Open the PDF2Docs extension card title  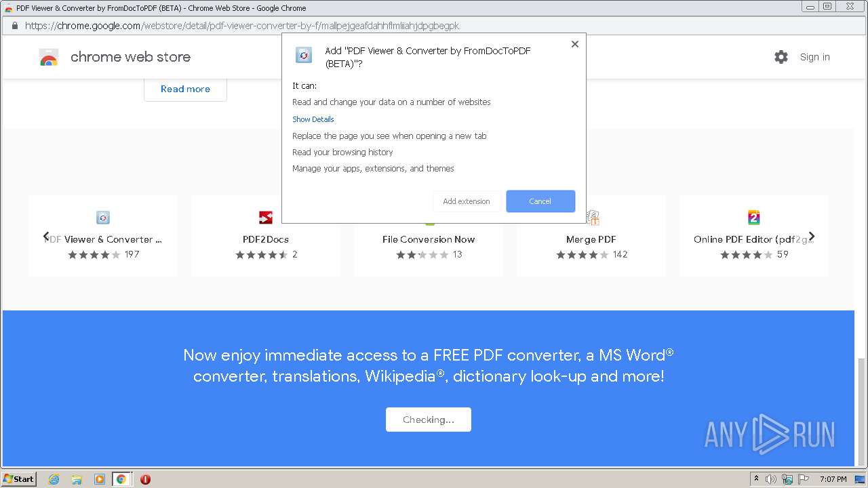pyautogui.click(x=266, y=239)
